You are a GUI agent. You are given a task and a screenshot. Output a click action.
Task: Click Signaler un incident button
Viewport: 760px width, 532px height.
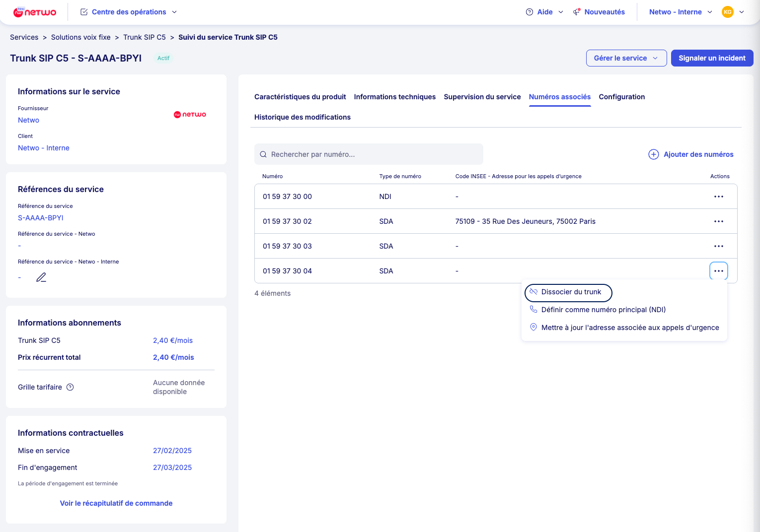(712, 58)
